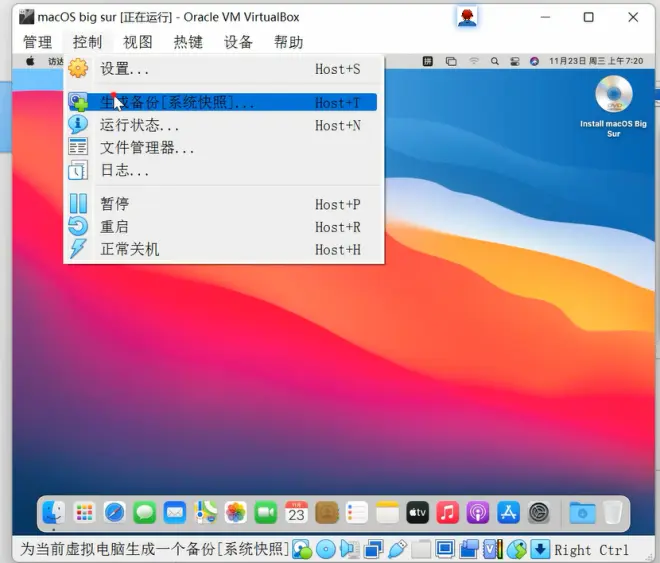The width and height of the screenshot is (660, 563).
Task: Click the optical disc status icon
Action: [325, 549]
